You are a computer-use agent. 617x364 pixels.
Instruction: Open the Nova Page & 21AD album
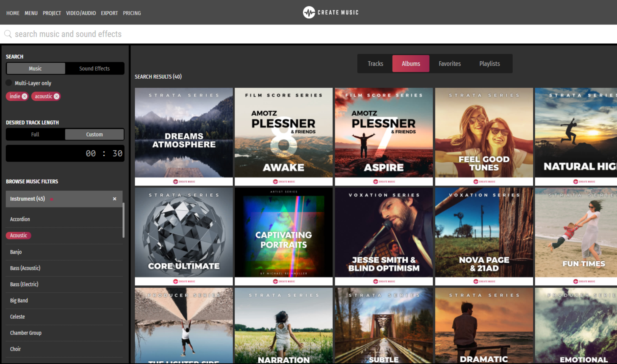pos(484,236)
